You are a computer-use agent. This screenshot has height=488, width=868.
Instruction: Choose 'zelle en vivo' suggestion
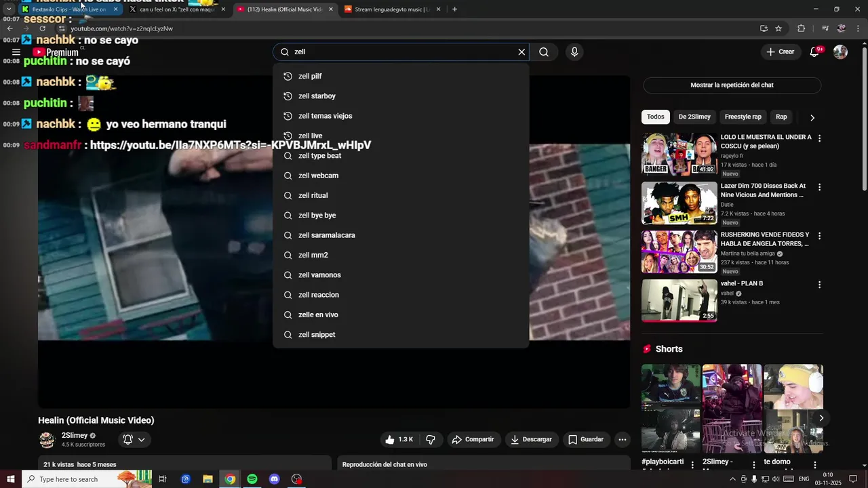coord(401,314)
